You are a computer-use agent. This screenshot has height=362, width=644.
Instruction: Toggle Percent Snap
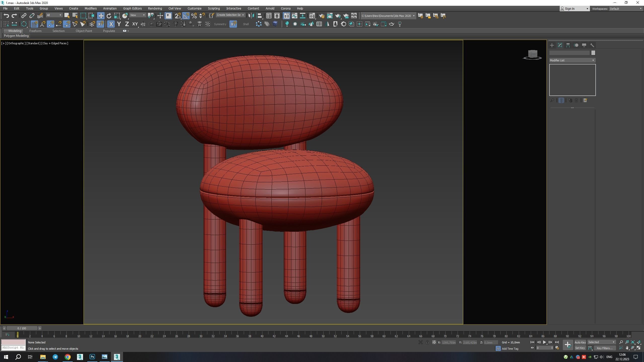pos(194,16)
